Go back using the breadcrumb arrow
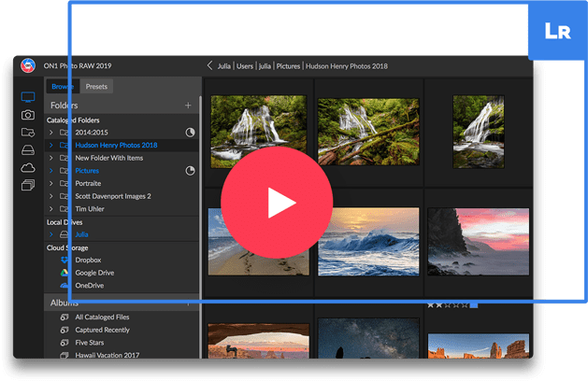588x381 pixels. pyautogui.click(x=209, y=66)
